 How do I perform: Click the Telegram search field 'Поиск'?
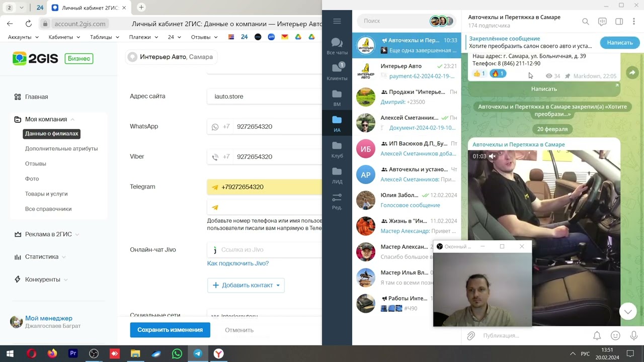click(x=406, y=21)
